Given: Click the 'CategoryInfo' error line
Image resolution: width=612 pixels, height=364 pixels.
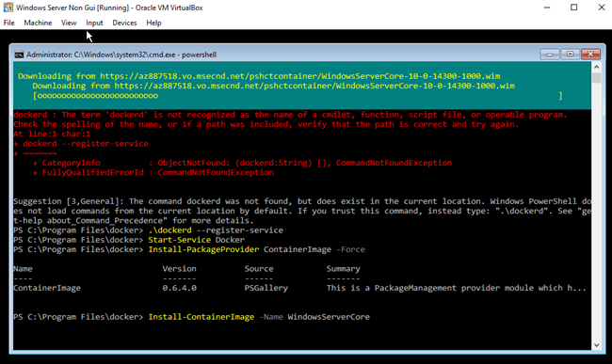Looking at the screenshot, I should 242,163.
